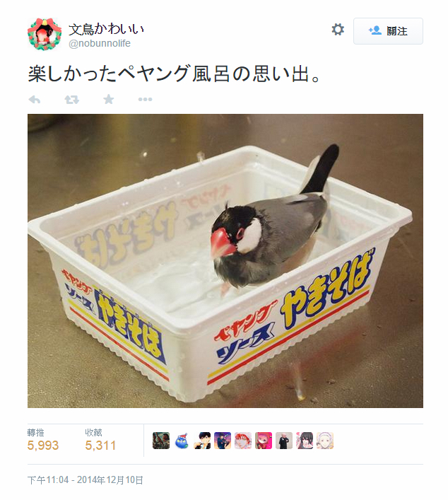Open the dark-haired boy avatar

(202, 441)
